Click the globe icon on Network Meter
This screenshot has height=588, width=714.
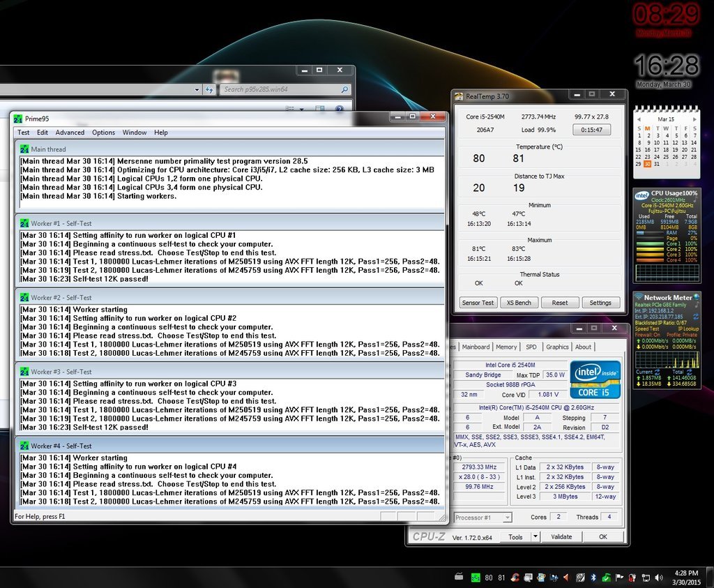(x=697, y=297)
